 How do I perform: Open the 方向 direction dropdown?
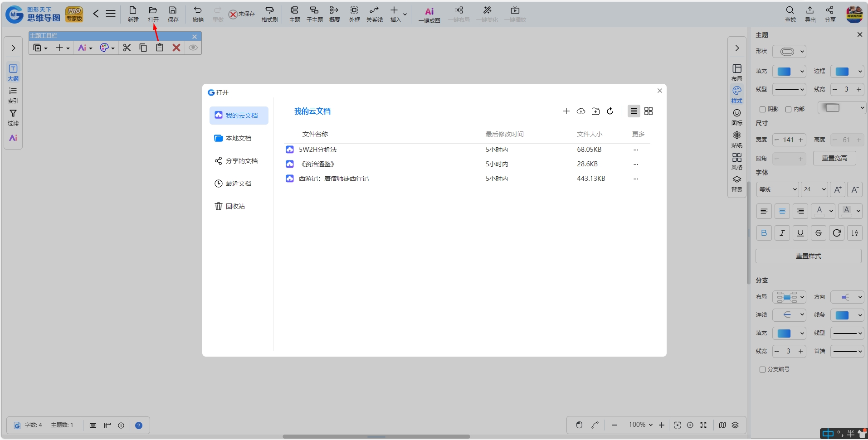(847, 297)
